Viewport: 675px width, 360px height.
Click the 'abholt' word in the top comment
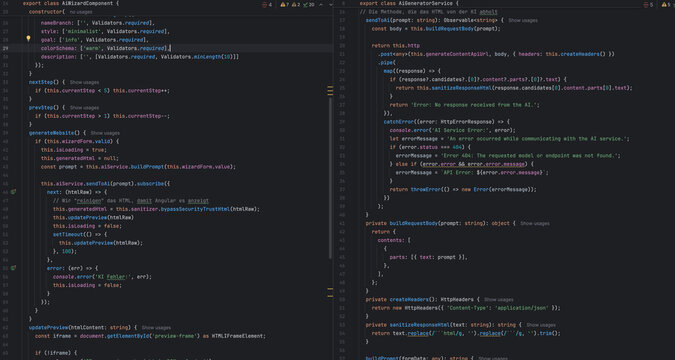point(488,12)
